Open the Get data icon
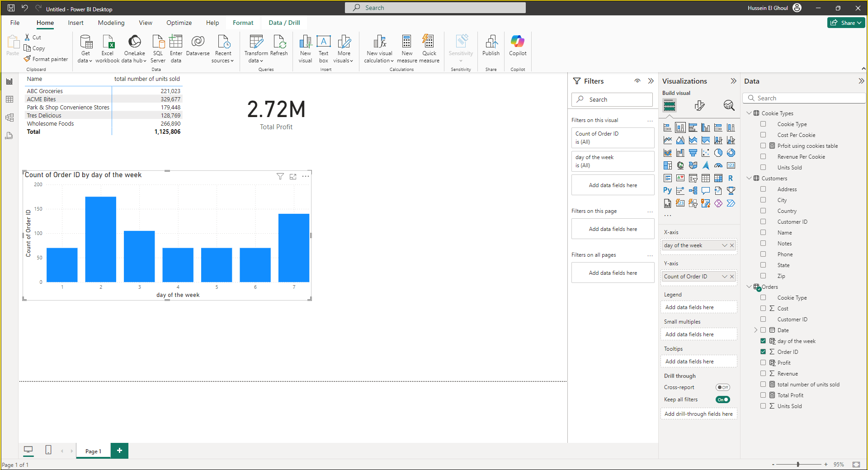Screen dimensions: 868x470 tap(85, 42)
